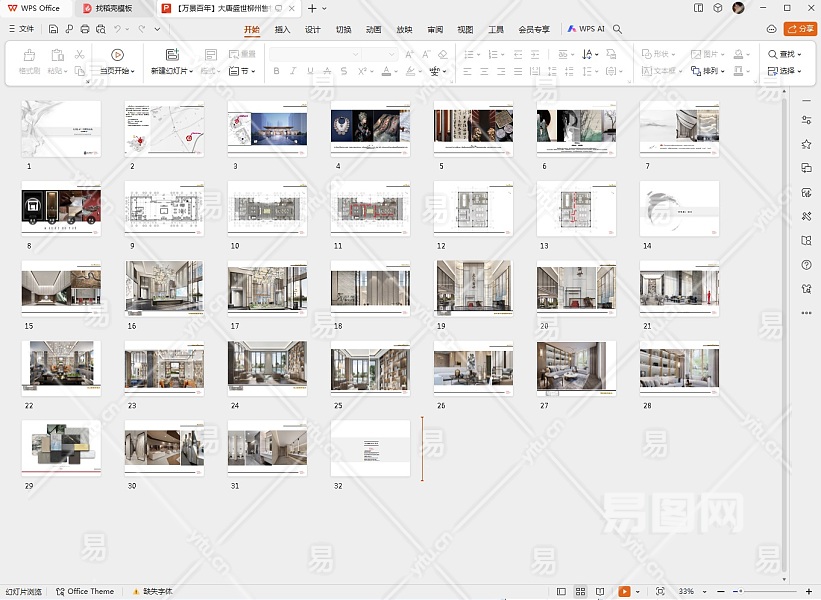Click the star icon in right sidebar
The image size is (821, 600).
click(806, 144)
